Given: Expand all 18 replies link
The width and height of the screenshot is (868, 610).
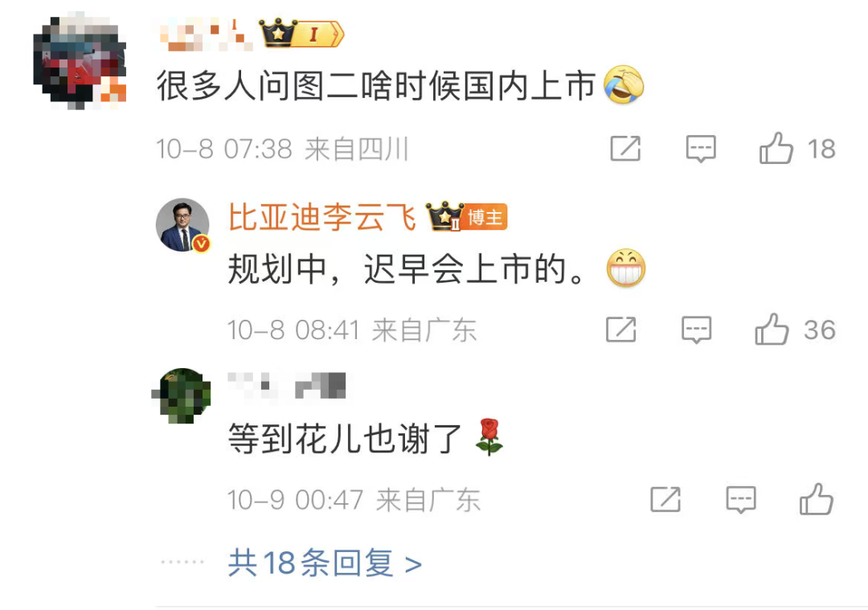Looking at the screenshot, I should [325, 563].
